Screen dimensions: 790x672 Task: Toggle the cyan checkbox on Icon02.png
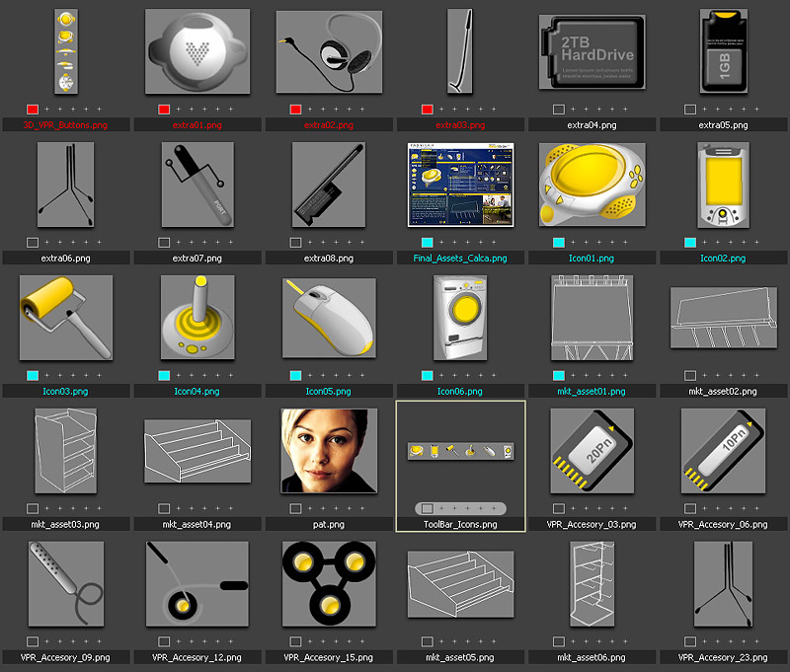(688, 242)
